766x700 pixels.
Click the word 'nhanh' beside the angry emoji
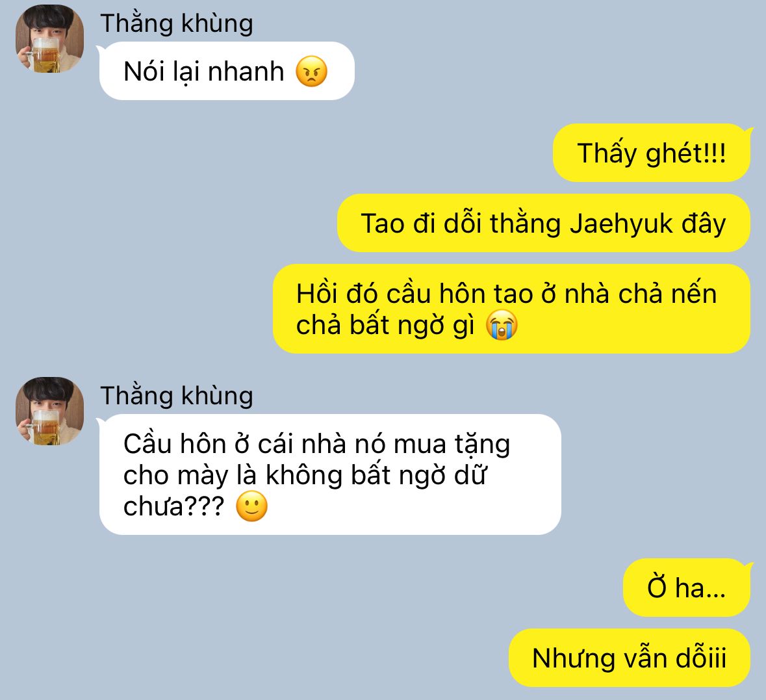click(246, 71)
